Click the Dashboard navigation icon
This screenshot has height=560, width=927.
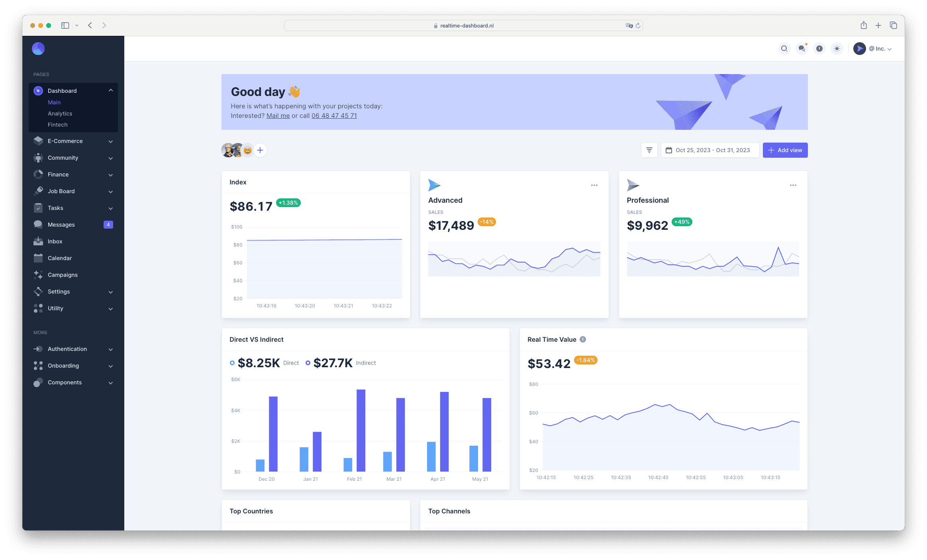tap(38, 90)
